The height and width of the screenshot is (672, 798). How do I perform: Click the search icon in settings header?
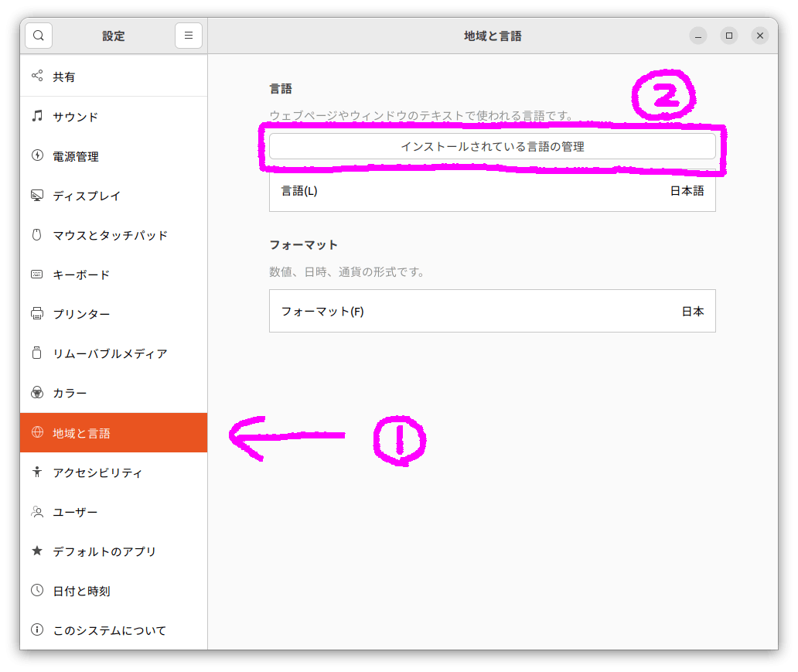pos(39,36)
